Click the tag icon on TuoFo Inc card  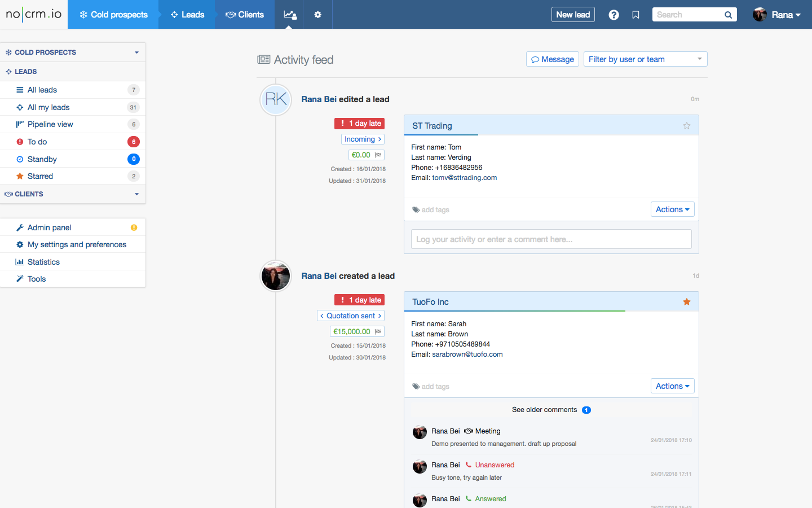[416, 387]
